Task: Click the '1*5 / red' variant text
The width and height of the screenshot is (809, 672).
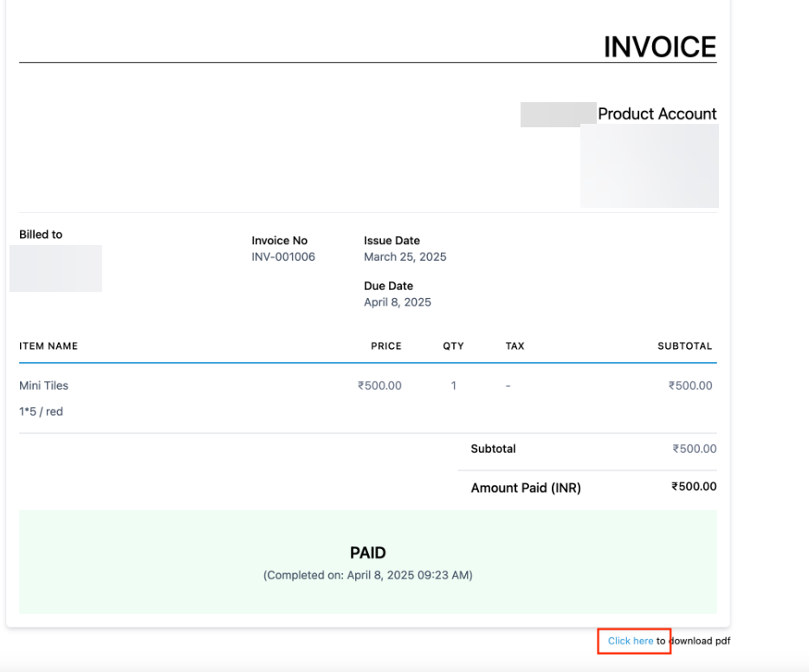Action: (x=42, y=411)
